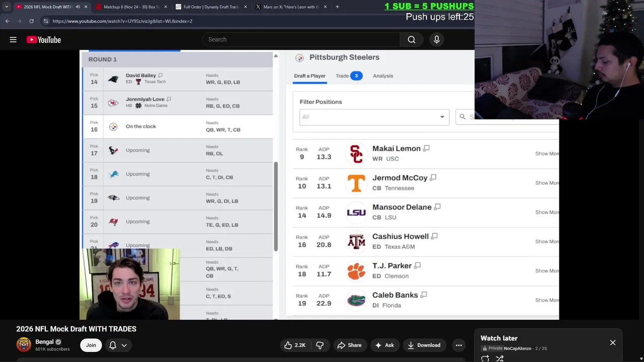
Task: Click the YouTube Search input box
Action: click(x=301, y=40)
